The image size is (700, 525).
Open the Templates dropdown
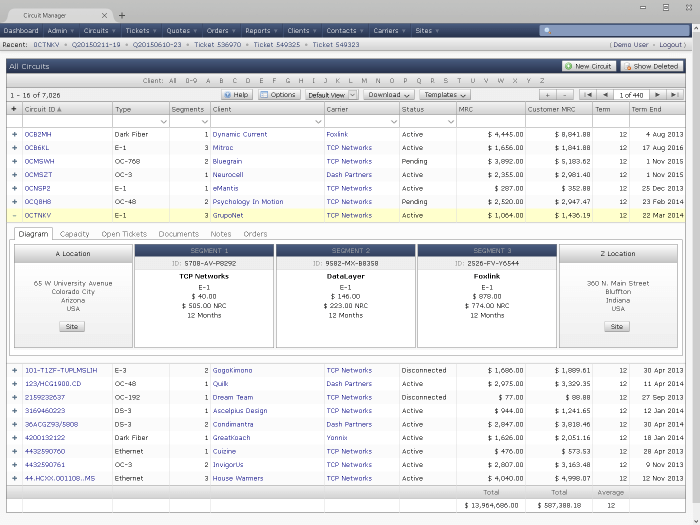[x=446, y=94]
